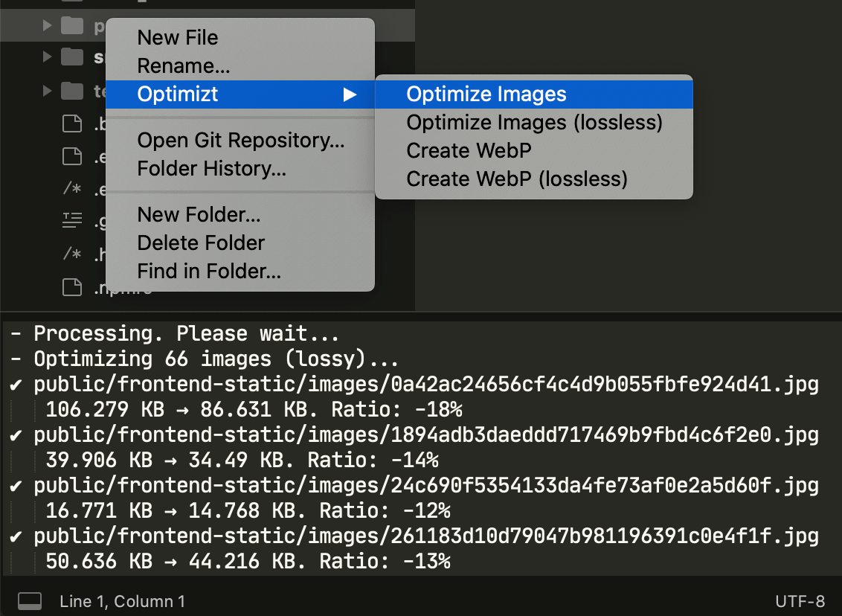Expand the public folder disclosure triangle
This screenshot has height=616, width=842.
click(x=47, y=25)
